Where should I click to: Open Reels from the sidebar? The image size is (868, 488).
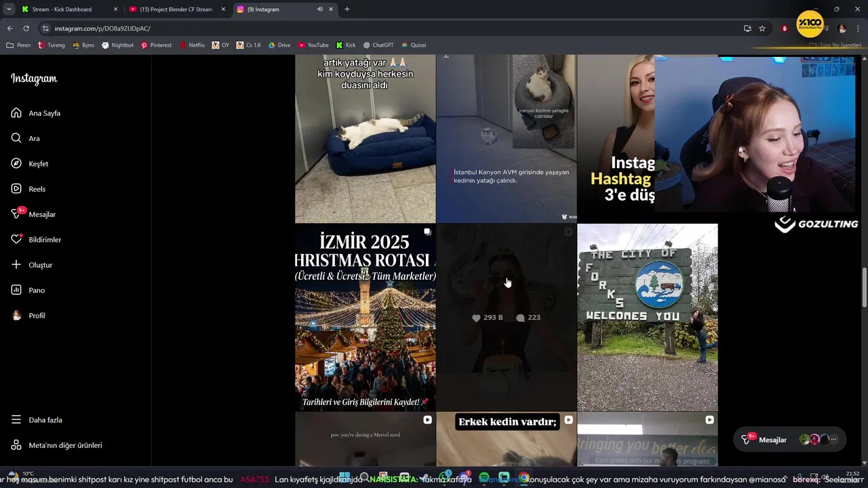pos(28,189)
